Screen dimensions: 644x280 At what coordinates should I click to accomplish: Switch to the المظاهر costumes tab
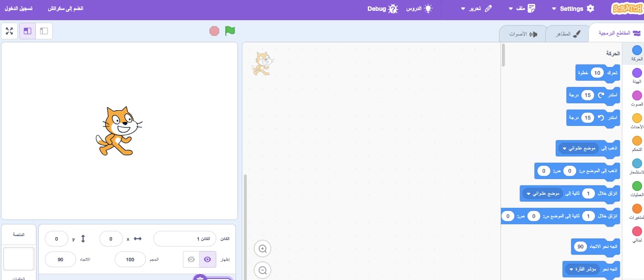tap(567, 34)
